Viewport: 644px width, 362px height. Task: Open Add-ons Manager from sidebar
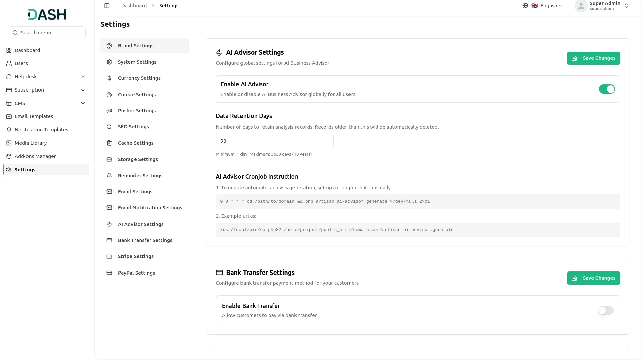coord(46,156)
